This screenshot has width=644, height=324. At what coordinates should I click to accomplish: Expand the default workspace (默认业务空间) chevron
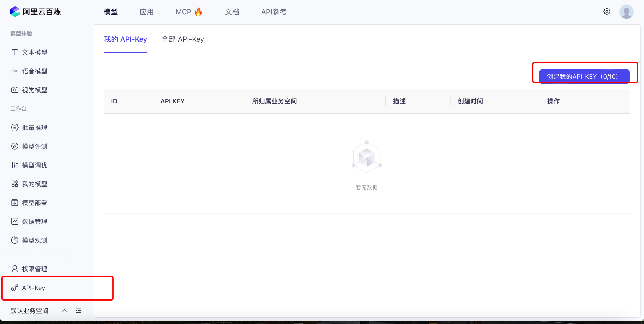[64, 310]
